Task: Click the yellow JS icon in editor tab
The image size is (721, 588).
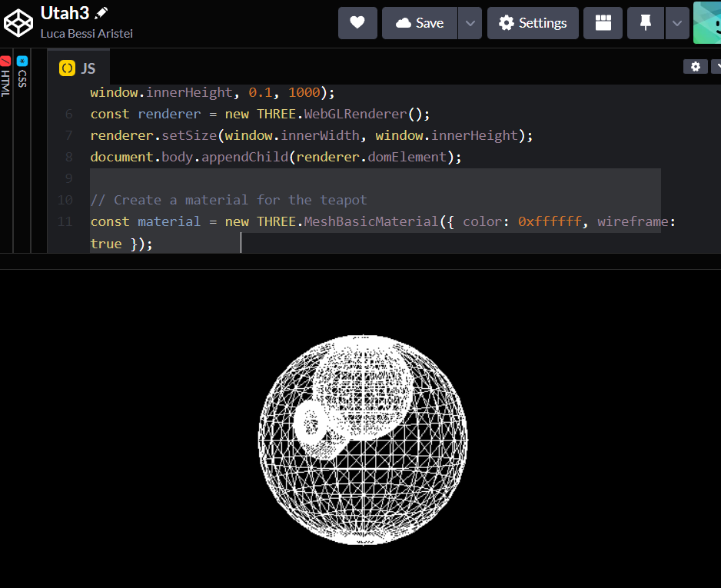Action: tap(67, 68)
